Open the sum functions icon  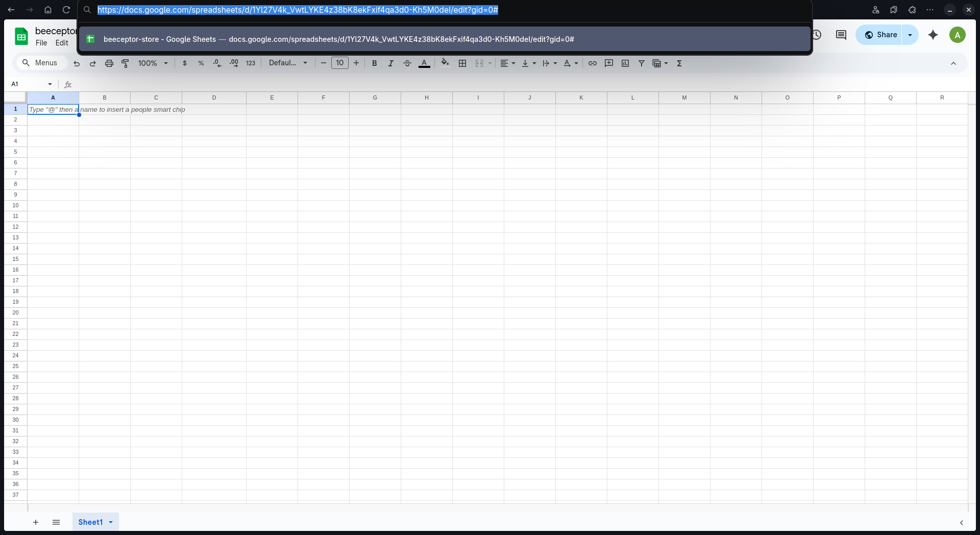coord(679,63)
